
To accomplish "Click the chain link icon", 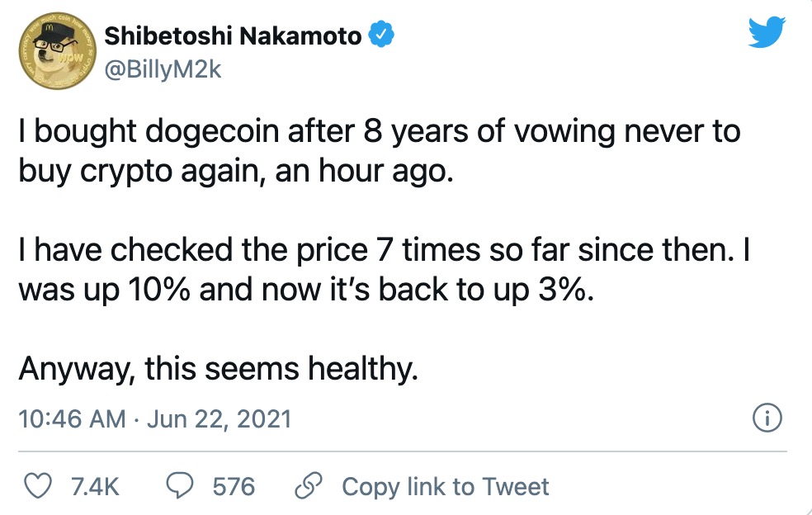I will [308, 486].
